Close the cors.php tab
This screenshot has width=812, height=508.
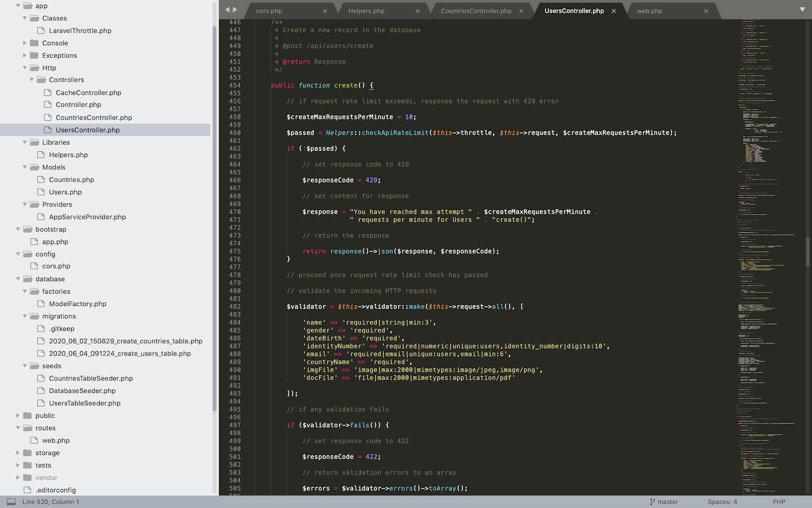[x=325, y=11]
